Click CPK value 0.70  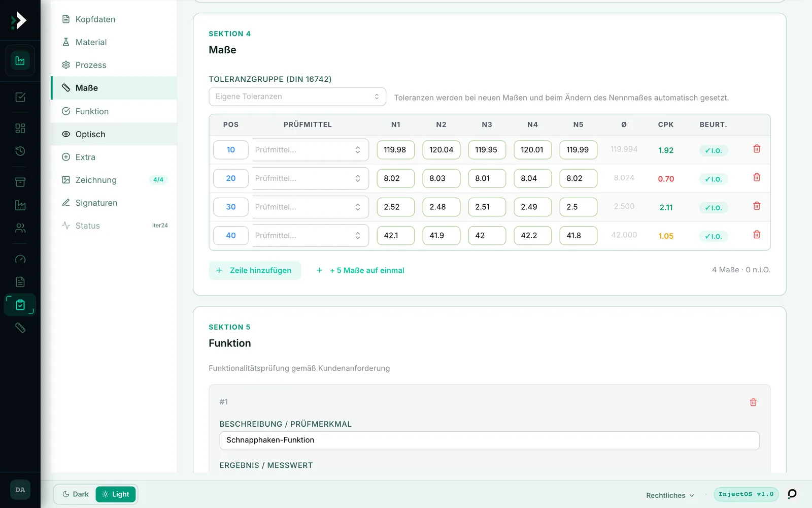(666, 179)
